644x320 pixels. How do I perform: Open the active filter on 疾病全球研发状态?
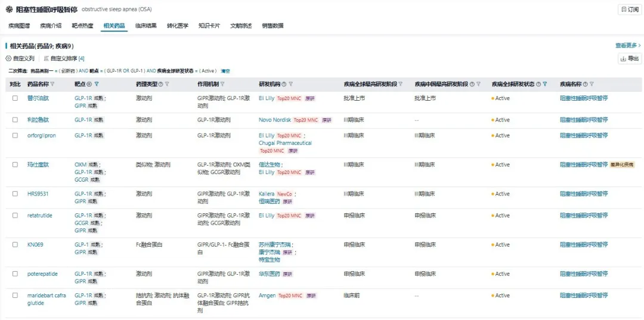click(x=544, y=85)
